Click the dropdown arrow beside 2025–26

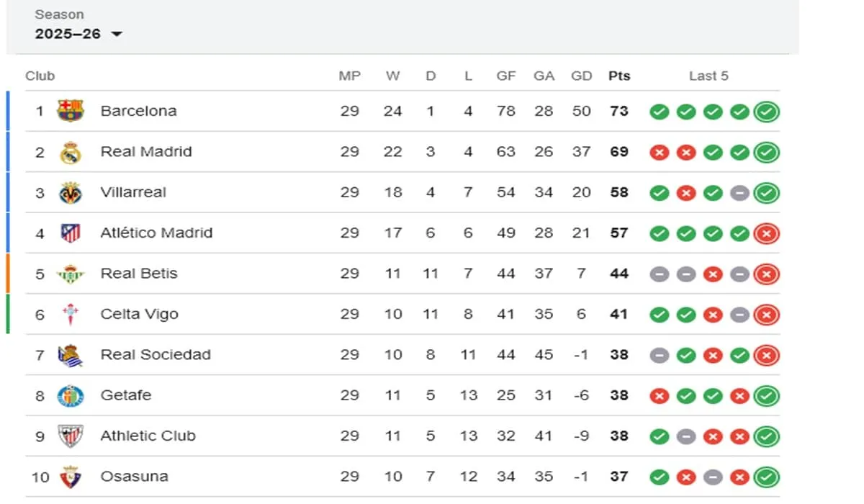click(117, 35)
